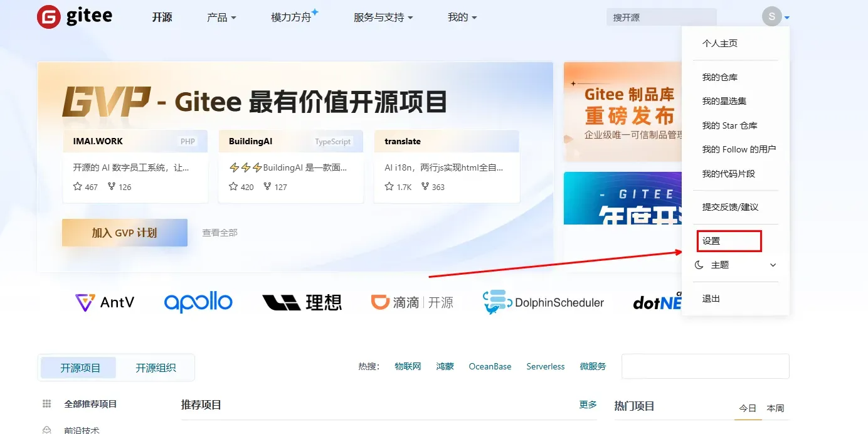This screenshot has height=434, width=868.
Task: Click the translate description text
Action: 443,167
